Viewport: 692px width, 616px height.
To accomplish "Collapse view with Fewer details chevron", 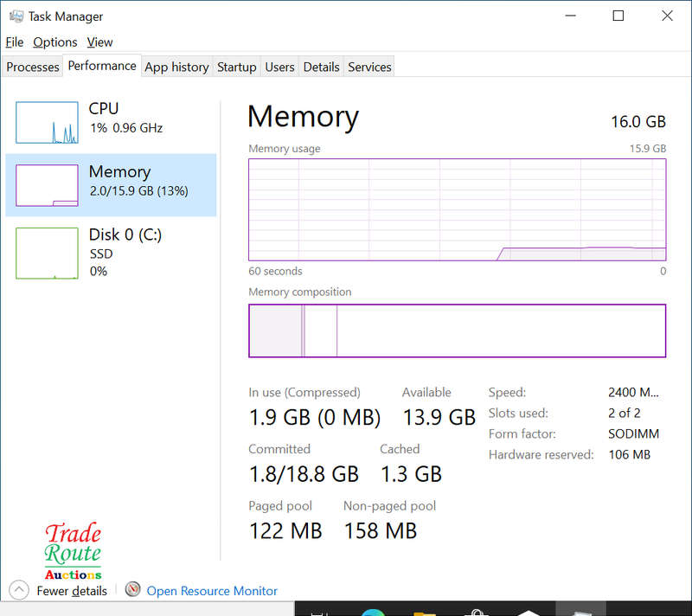I will pyautogui.click(x=18, y=590).
